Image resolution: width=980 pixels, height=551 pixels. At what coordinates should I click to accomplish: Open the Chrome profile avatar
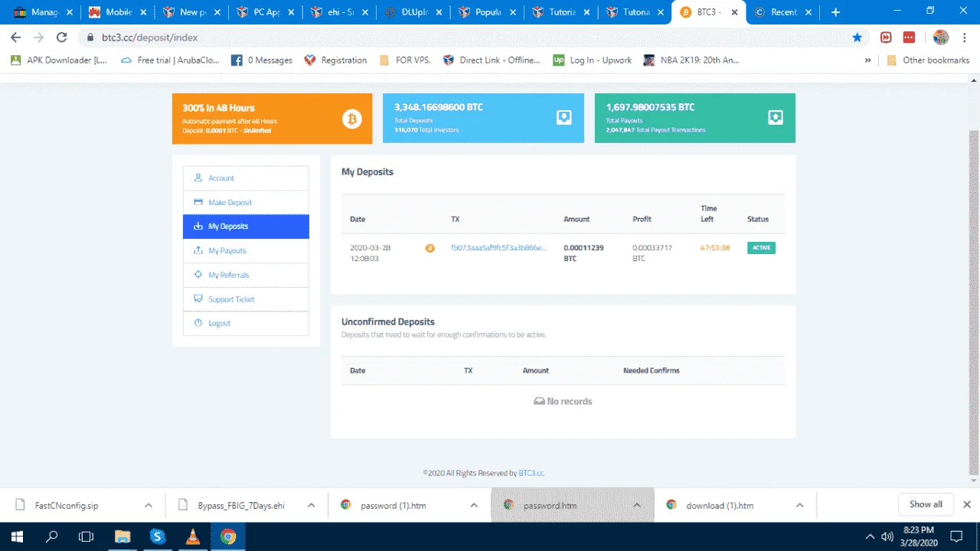tap(941, 37)
